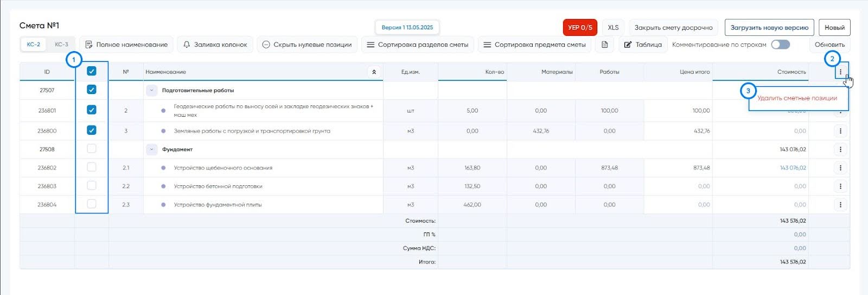
Task: Click the Версия 1 13.05.2025 label
Action: point(407,27)
